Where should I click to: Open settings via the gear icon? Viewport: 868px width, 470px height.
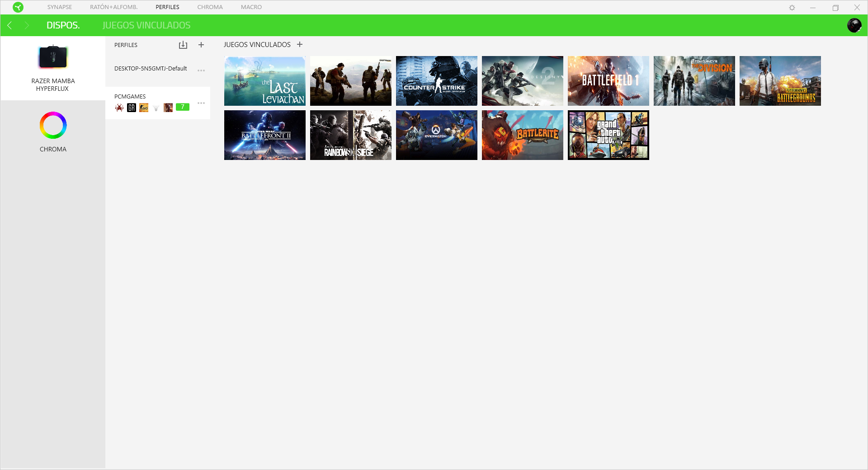pos(792,8)
